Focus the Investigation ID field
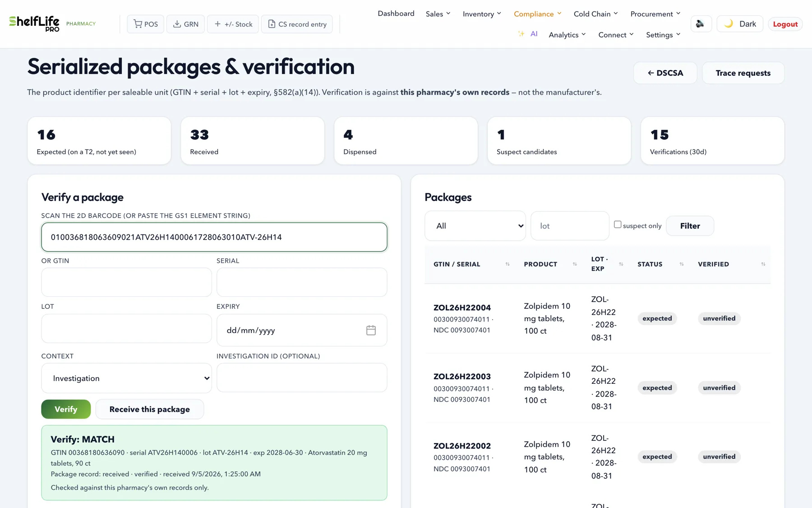 [x=302, y=378]
